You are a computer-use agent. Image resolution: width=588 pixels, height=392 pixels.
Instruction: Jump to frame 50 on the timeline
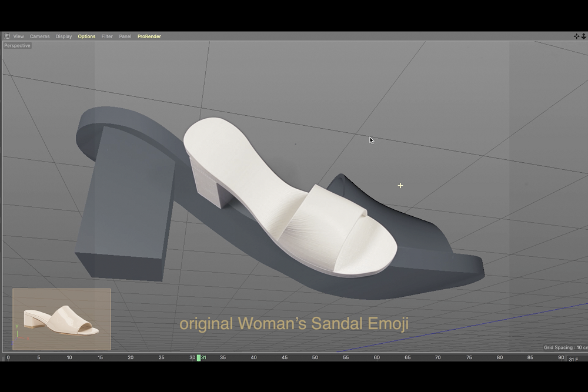(x=315, y=357)
